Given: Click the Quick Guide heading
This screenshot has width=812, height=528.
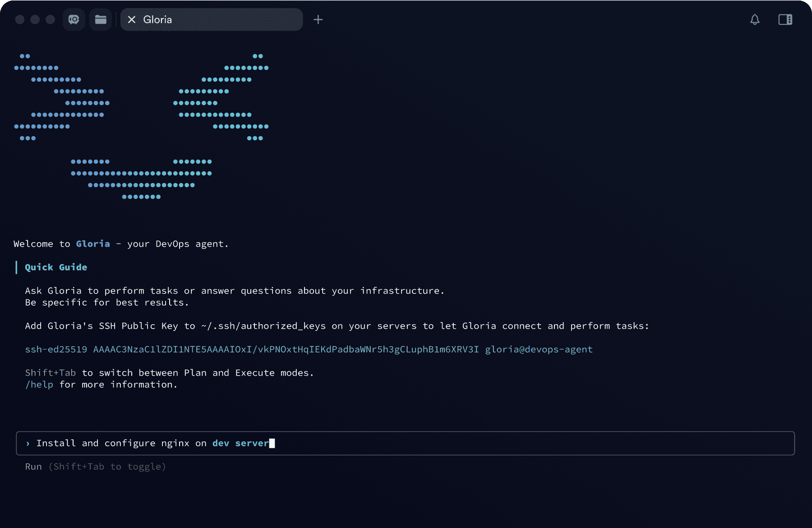Looking at the screenshot, I should 56,267.
